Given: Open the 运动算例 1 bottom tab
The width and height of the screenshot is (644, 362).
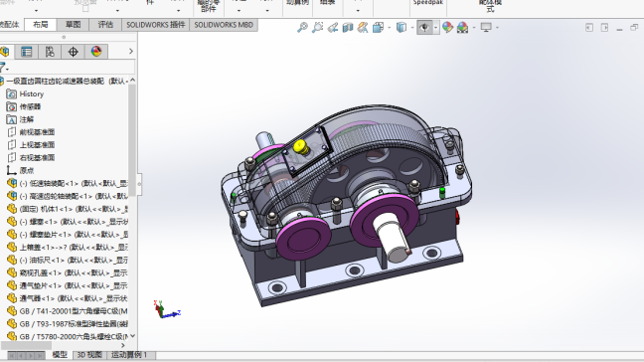Looking at the screenshot, I should click(129, 355).
